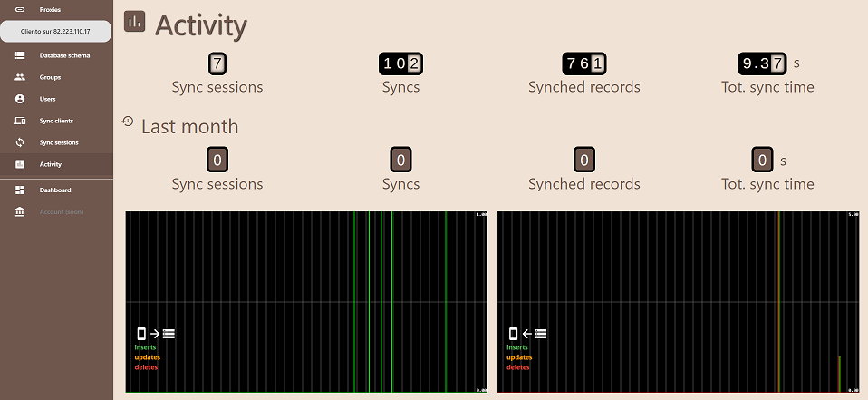This screenshot has height=400, width=868.
Task: Click the Syncs total counter showing 102
Action: tap(400, 63)
